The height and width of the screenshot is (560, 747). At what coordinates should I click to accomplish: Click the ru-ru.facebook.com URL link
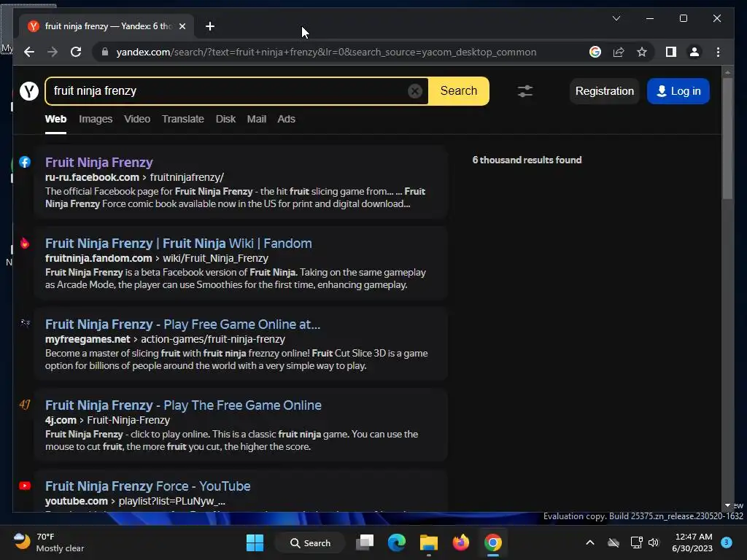tap(92, 177)
